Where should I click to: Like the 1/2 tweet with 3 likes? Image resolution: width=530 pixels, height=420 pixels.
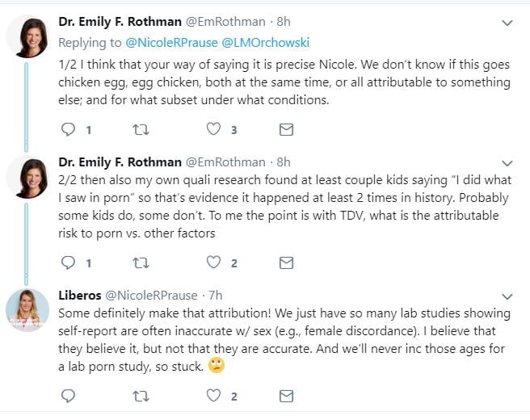213,129
